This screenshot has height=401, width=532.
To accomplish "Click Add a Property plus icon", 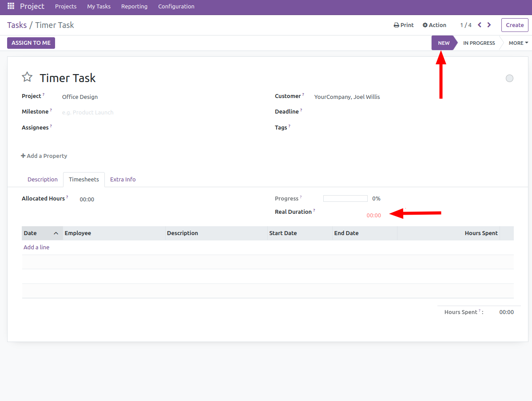I will (23, 156).
